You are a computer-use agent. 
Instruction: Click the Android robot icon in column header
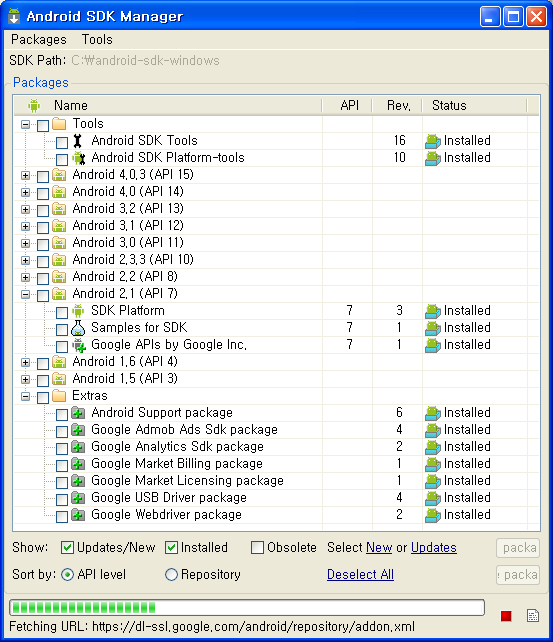click(34, 106)
